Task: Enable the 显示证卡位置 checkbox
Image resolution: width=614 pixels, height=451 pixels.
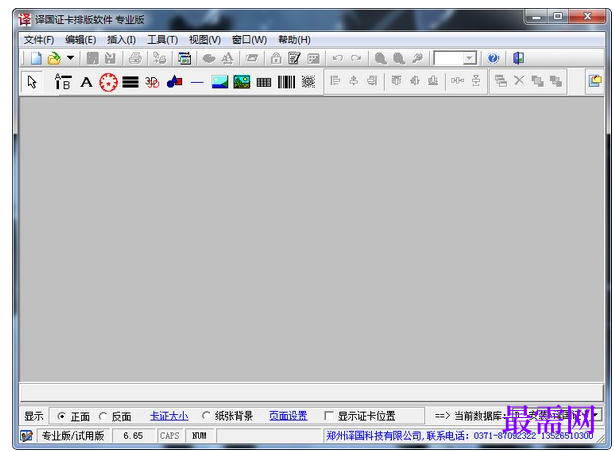Action: tap(329, 416)
